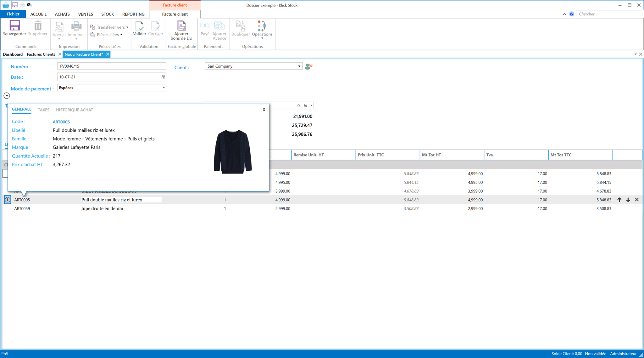
Task: Move the ART0005 row down
Action: [628, 200]
